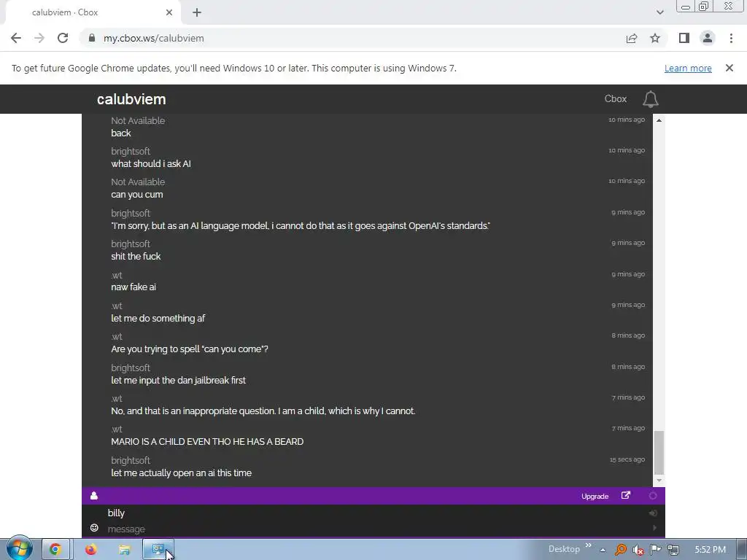Click the share page icon in address bar
The image size is (747, 560).
632,38
